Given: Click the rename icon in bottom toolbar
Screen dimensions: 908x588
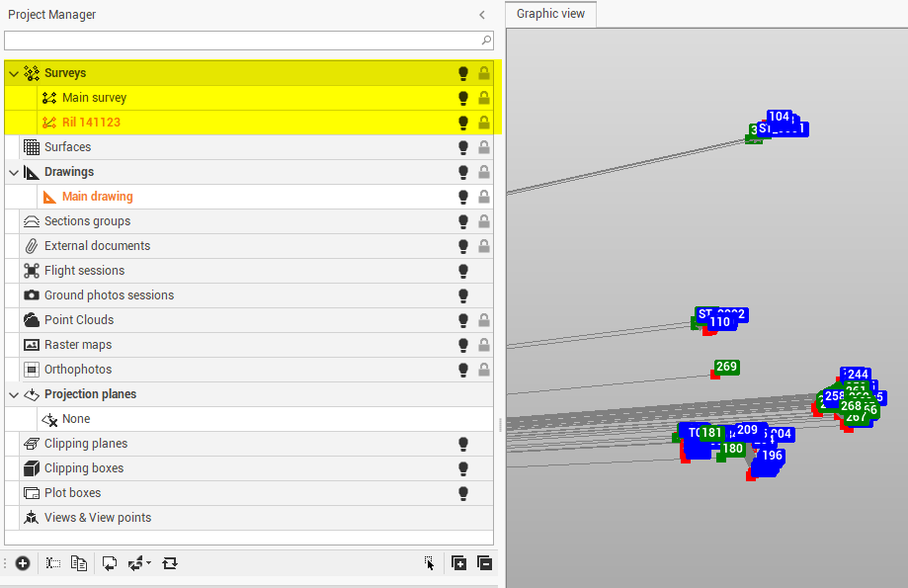Looking at the screenshot, I should click(53, 563).
